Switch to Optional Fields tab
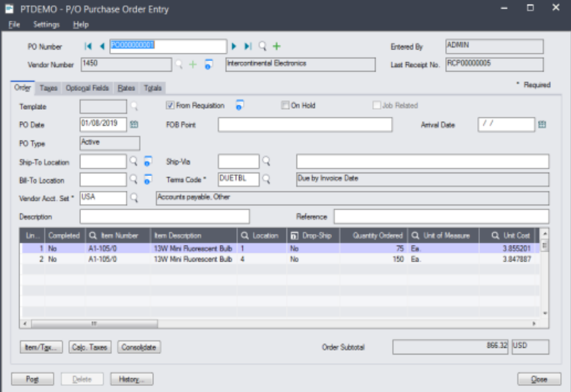 click(x=88, y=88)
